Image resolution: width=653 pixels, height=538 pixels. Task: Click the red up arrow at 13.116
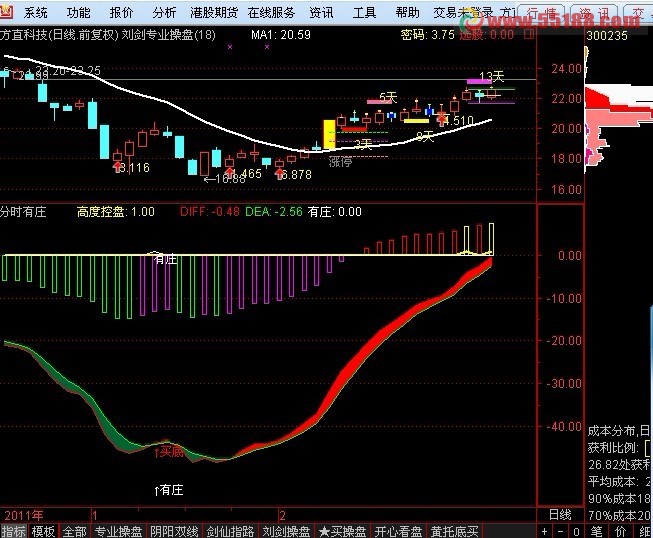click(x=118, y=167)
